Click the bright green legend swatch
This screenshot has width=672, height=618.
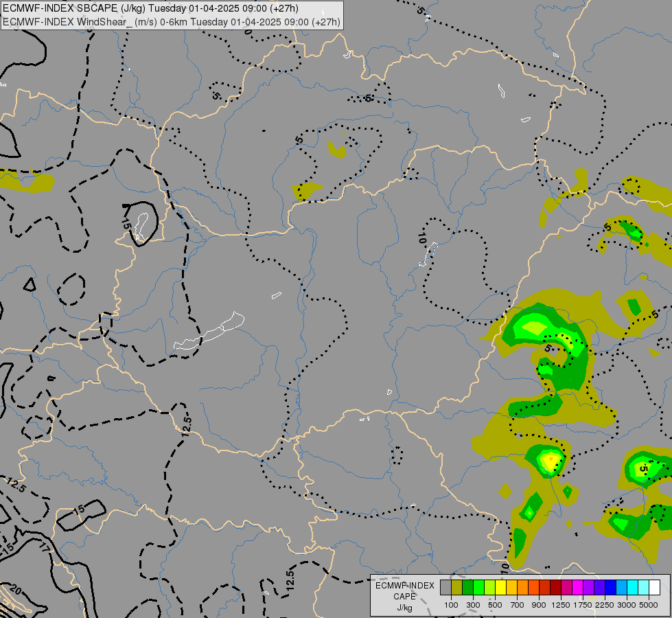point(478,588)
